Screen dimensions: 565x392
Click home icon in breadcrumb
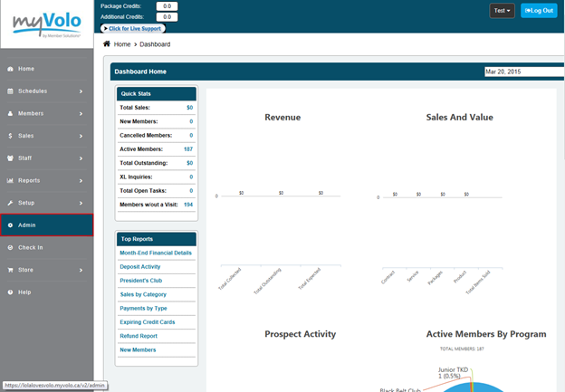[107, 43]
